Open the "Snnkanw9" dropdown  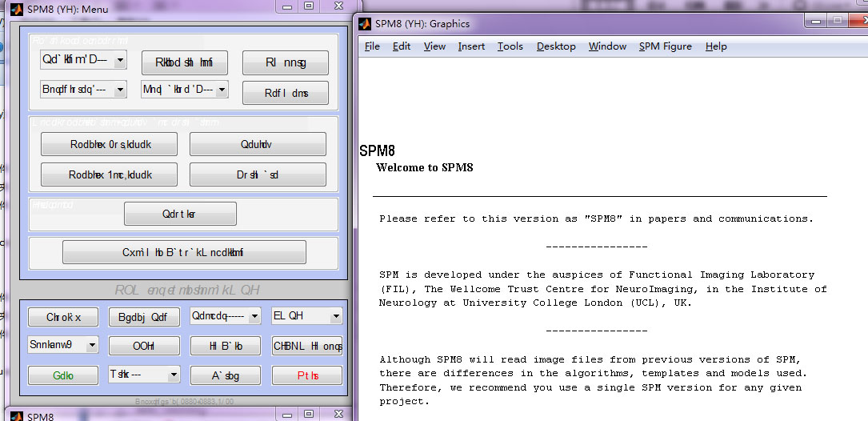(x=62, y=344)
